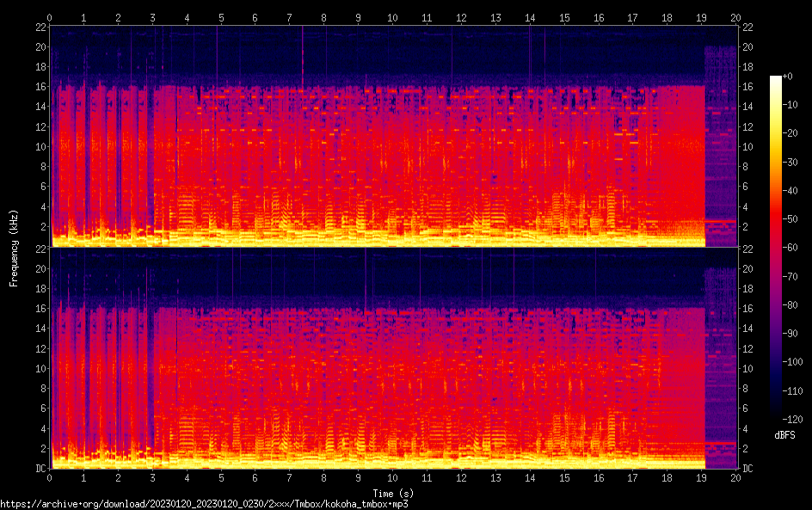
Task: Click the 10 second tick on the top time axis
Action: tap(392, 17)
